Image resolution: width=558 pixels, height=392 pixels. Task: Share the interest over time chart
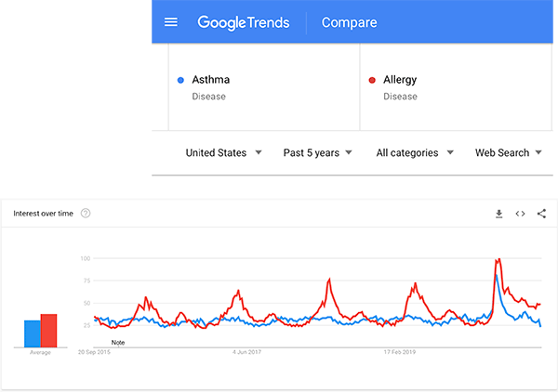coord(541,214)
